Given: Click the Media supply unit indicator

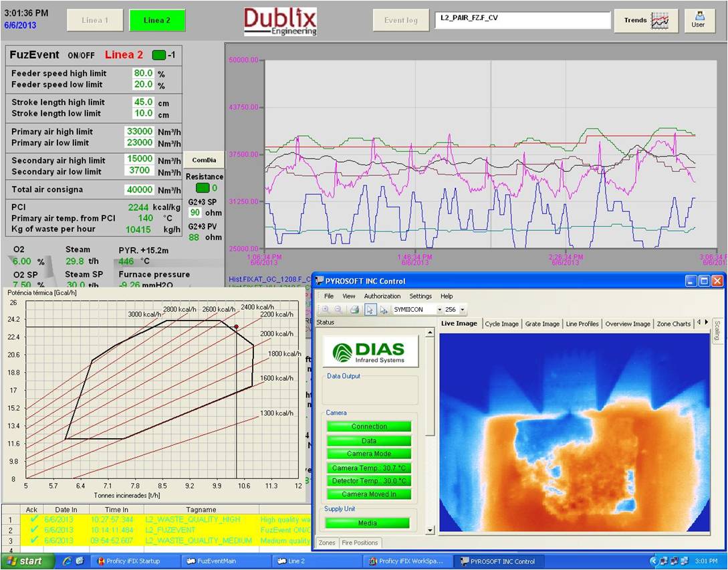Looking at the screenshot, I should tap(367, 523).
